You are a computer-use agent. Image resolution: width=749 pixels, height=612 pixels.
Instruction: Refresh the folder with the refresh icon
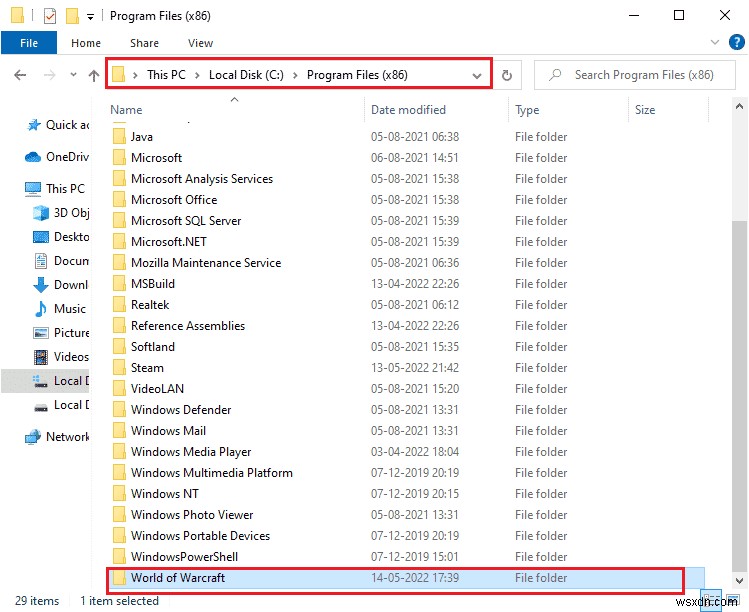click(507, 75)
